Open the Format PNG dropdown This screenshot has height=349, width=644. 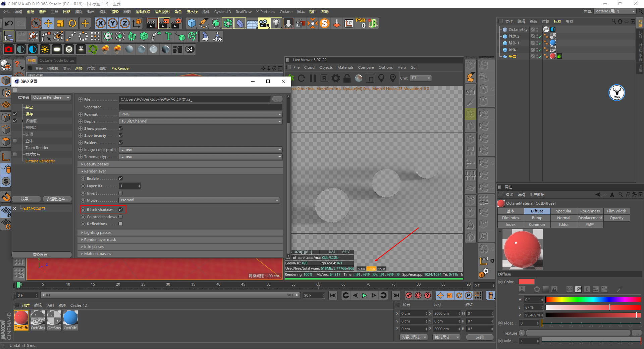pos(201,114)
